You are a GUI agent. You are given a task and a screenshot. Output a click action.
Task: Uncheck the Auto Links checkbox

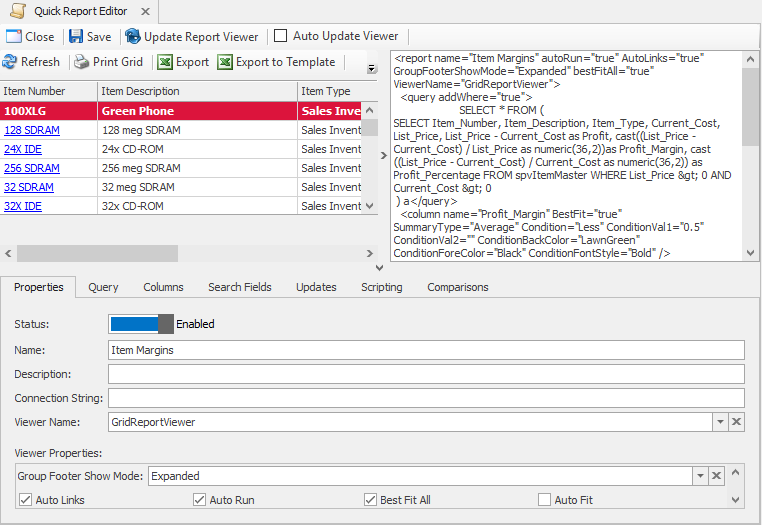pyautogui.click(x=25, y=500)
